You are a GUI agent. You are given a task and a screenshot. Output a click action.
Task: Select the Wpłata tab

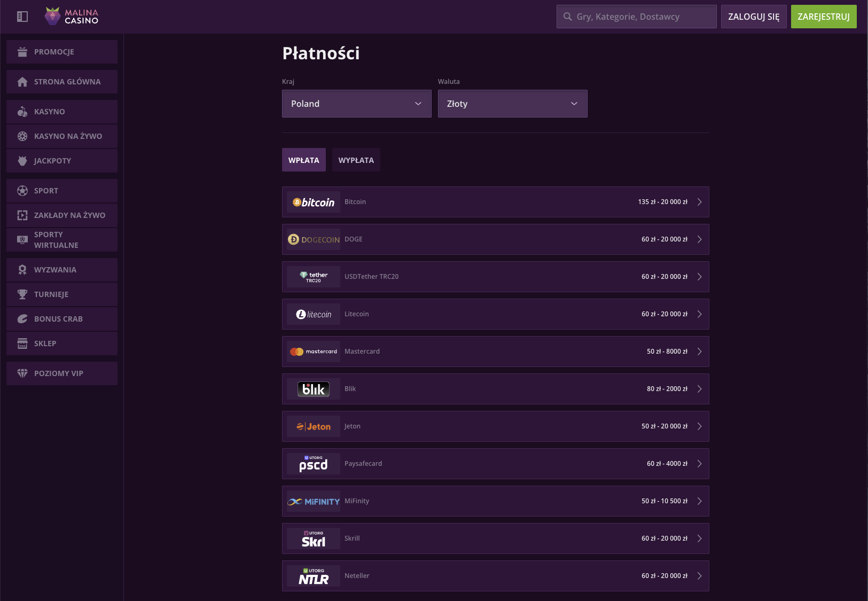point(303,160)
